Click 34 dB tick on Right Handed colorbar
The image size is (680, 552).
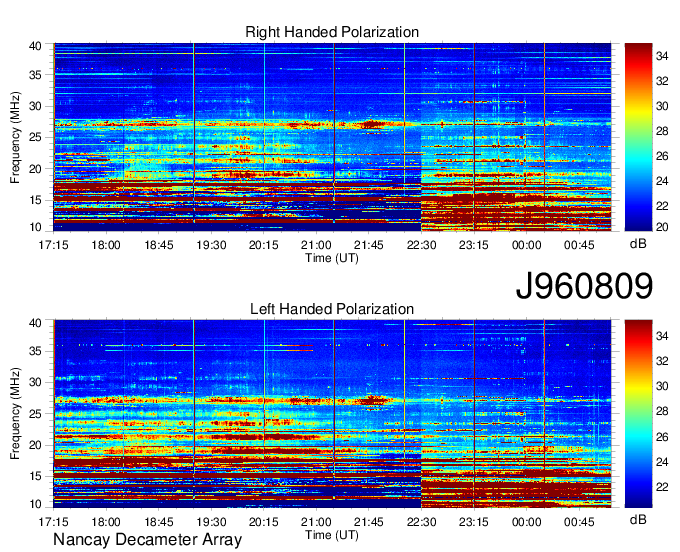click(662, 56)
